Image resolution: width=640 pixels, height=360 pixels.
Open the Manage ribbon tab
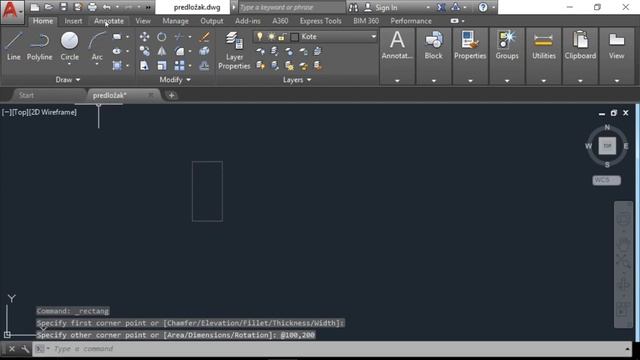pyautogui.click(x=176, y=21)
